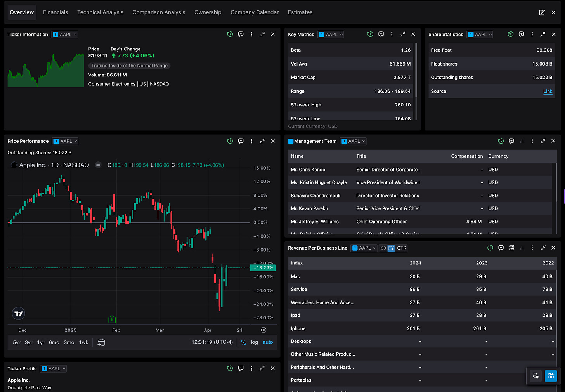Switch revenue view to QTR

tap(402, 248)
